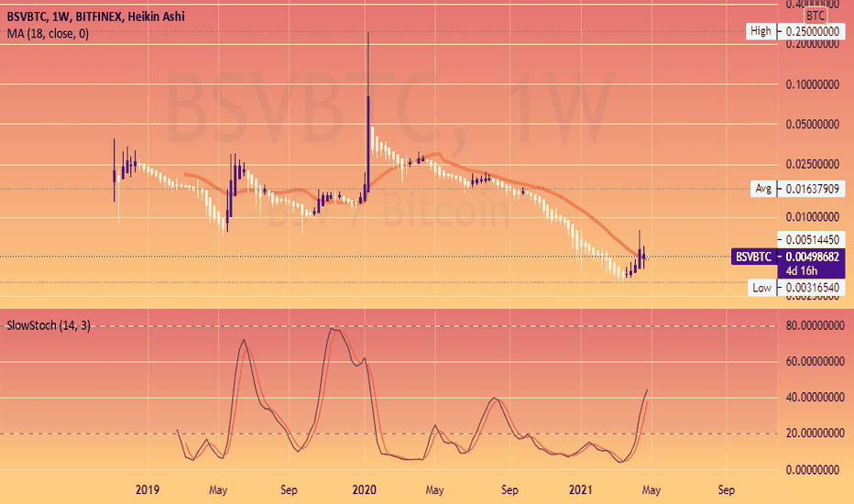Open the BTC currency label on price axis
This screenshot has width=854, height=504.
[x=816, y=16]
